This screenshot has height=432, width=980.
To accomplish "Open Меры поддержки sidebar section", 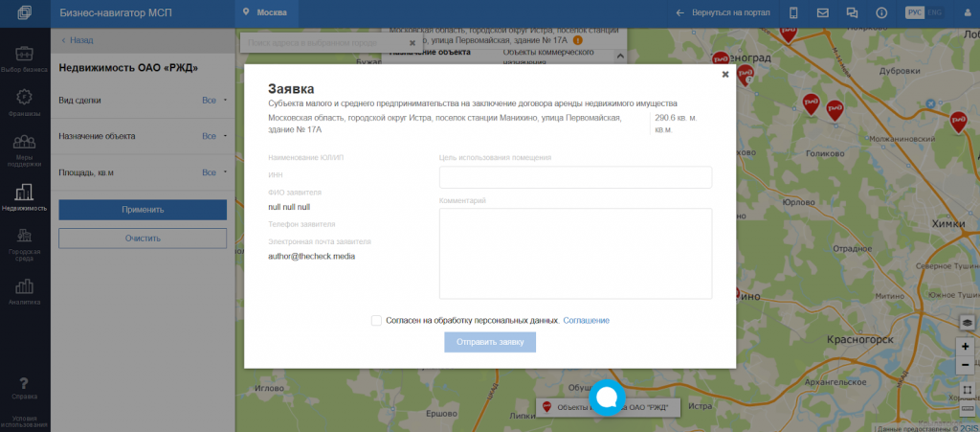I will point(24,150).
